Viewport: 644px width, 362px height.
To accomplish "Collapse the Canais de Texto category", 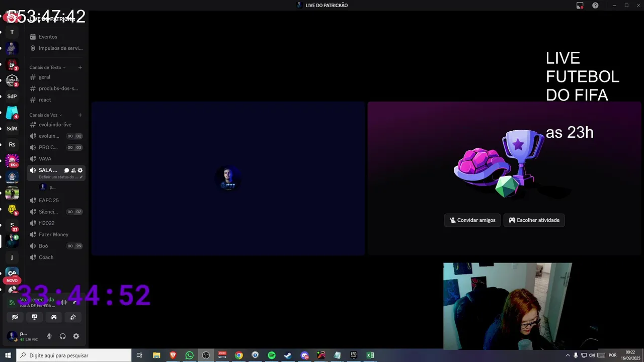I will click(x=47, y=67).
